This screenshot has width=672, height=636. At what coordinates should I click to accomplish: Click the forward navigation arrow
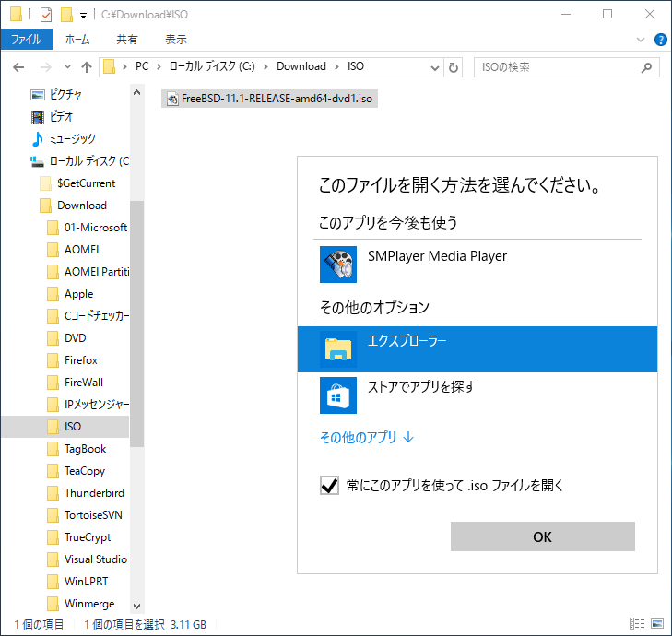click(x=46, y=67)
